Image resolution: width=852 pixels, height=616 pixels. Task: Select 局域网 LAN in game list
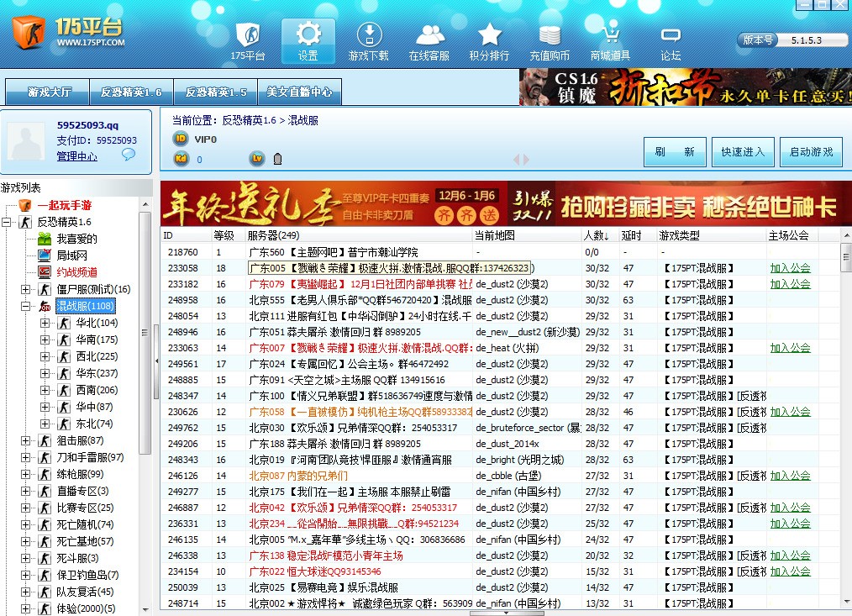coord(71,255)
